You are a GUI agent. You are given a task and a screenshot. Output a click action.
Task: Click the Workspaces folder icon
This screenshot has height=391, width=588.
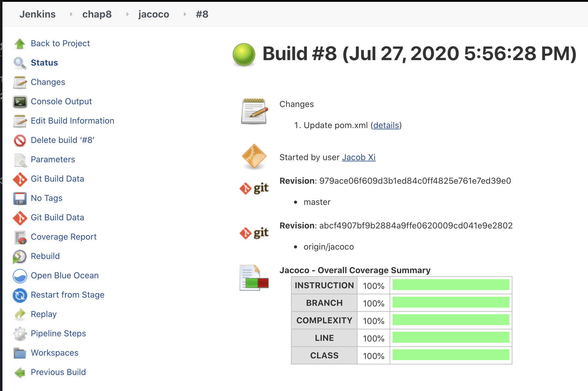coord(20,353)
